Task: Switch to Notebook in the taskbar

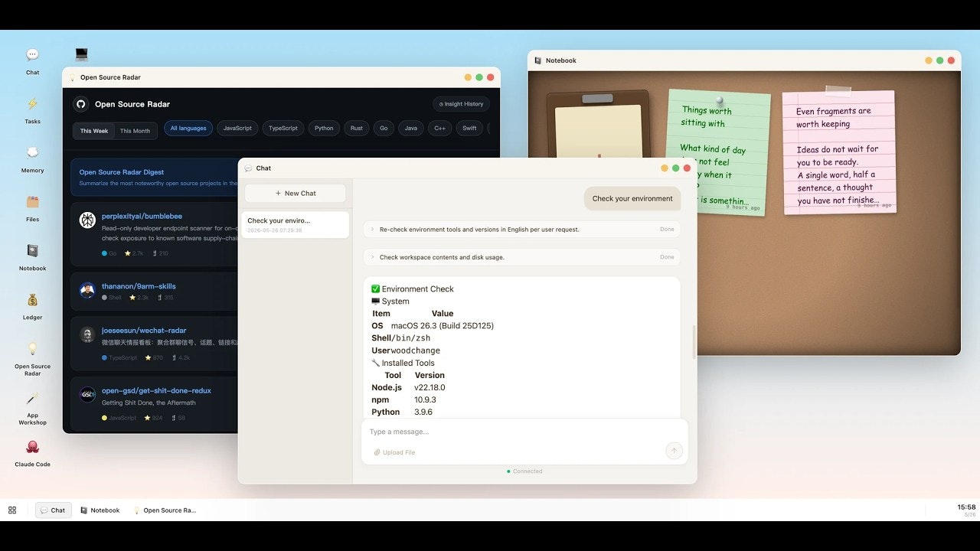Action: pyautogui.click(x=100, y=510)
